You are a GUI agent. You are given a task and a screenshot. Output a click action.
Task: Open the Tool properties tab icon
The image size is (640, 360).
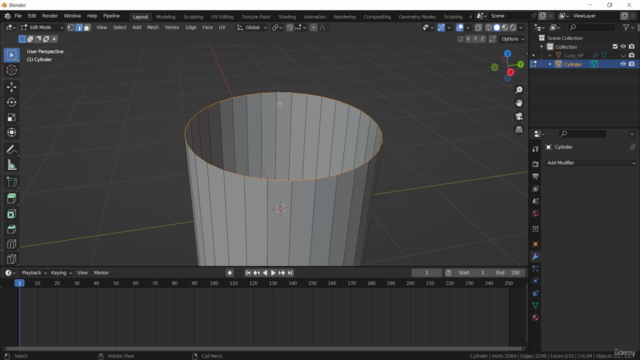[x=535, y=149]
